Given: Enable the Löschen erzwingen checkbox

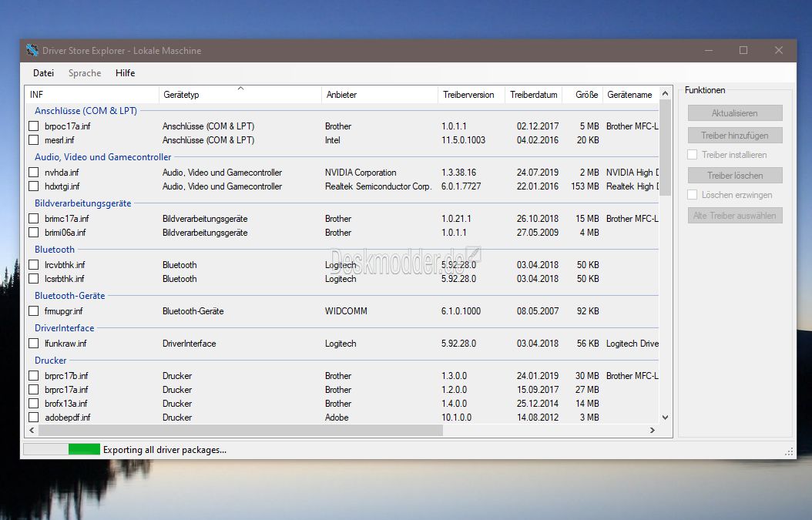Looking at the screenshot, I should (693, 195).
